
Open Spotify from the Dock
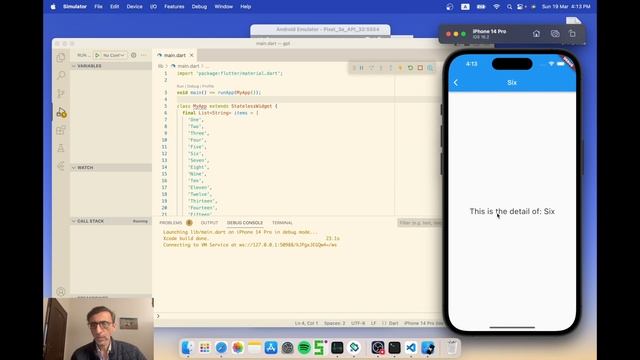pos(304,348)
